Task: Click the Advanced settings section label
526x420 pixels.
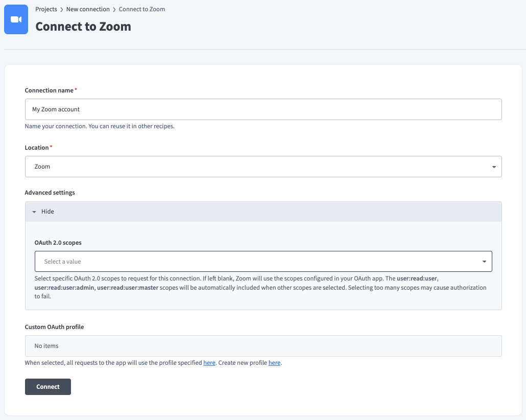Action: [50, 193]
